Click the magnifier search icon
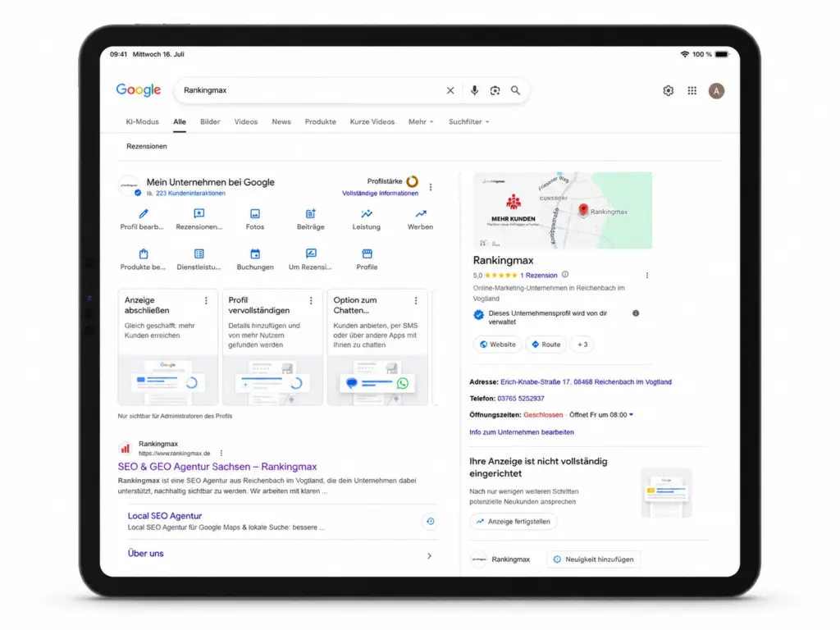840x630 pixels. click(x=515, y=90)
